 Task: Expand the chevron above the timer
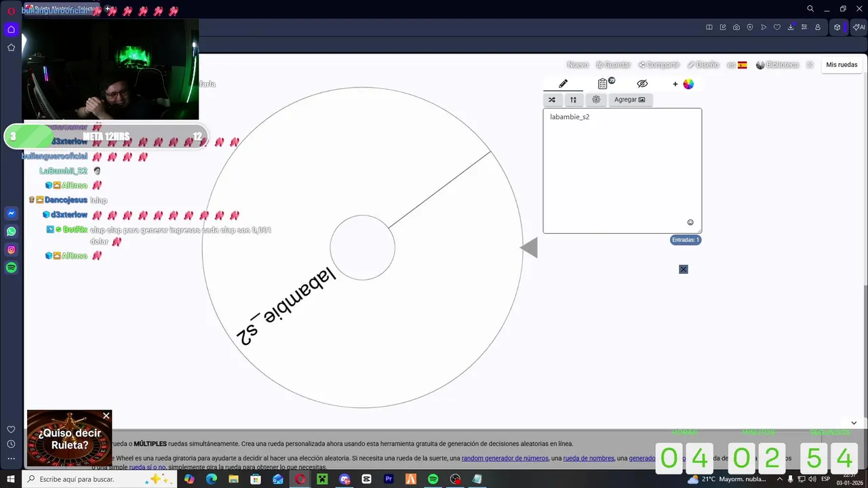pyautogui.click(x=854, y=423)
